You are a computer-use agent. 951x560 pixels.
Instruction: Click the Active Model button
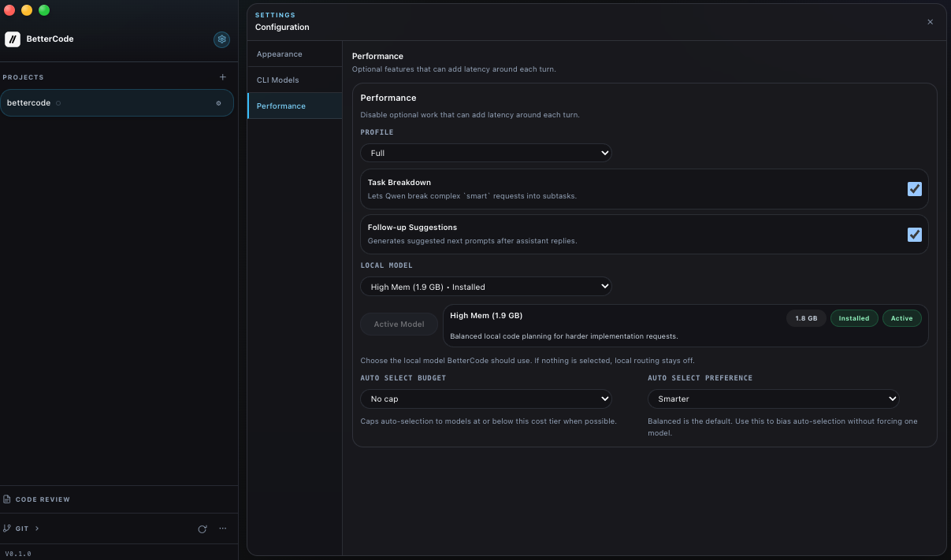399,324
